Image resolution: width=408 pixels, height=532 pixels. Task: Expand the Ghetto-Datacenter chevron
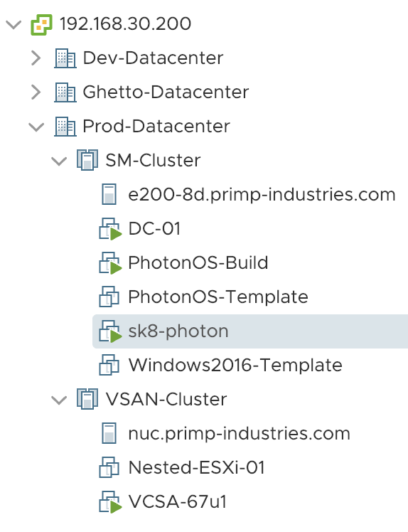tap(36, 92)
